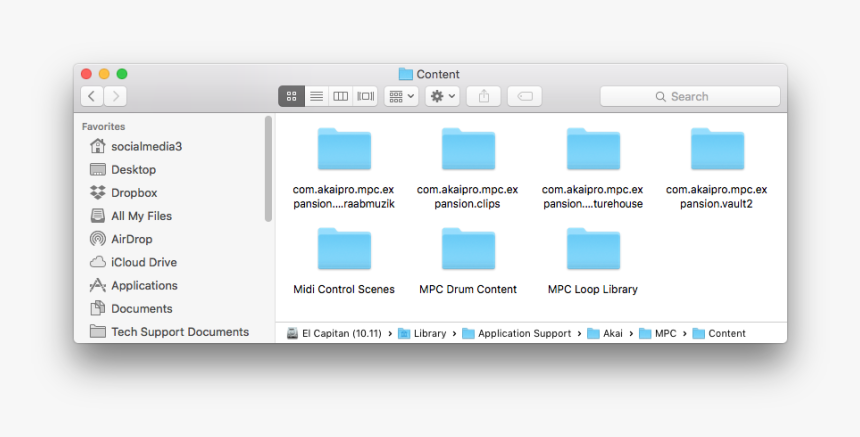Select the Midi Control Scenes folder icon

tap(344, 248)
